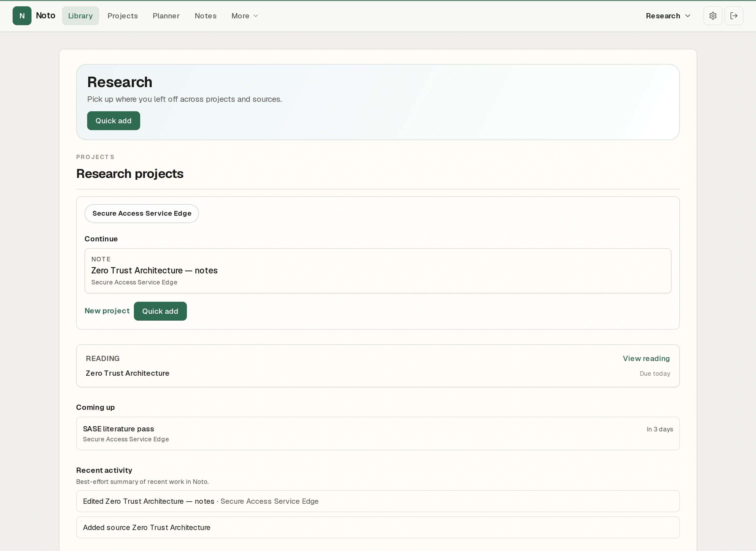Click the Noto logo icon
This screenshot has width=756, height=551.
[x=22, y=16]
